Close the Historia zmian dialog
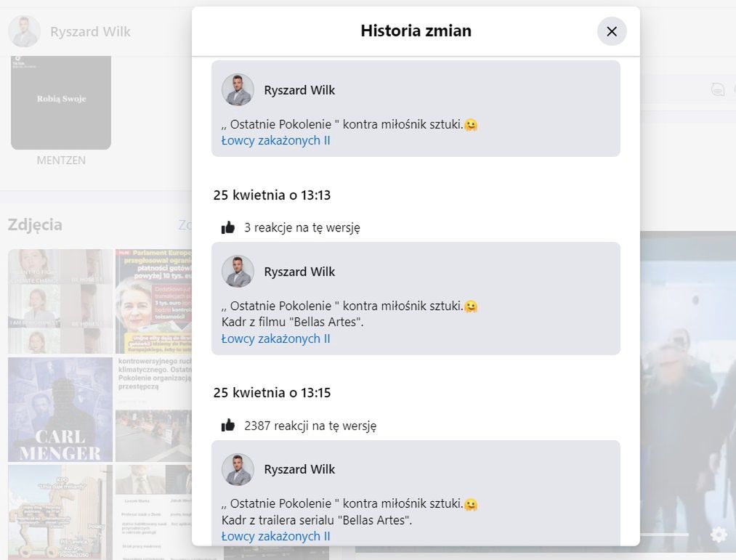736x560 pixels. pyautogui.click(x=612, y=31)
